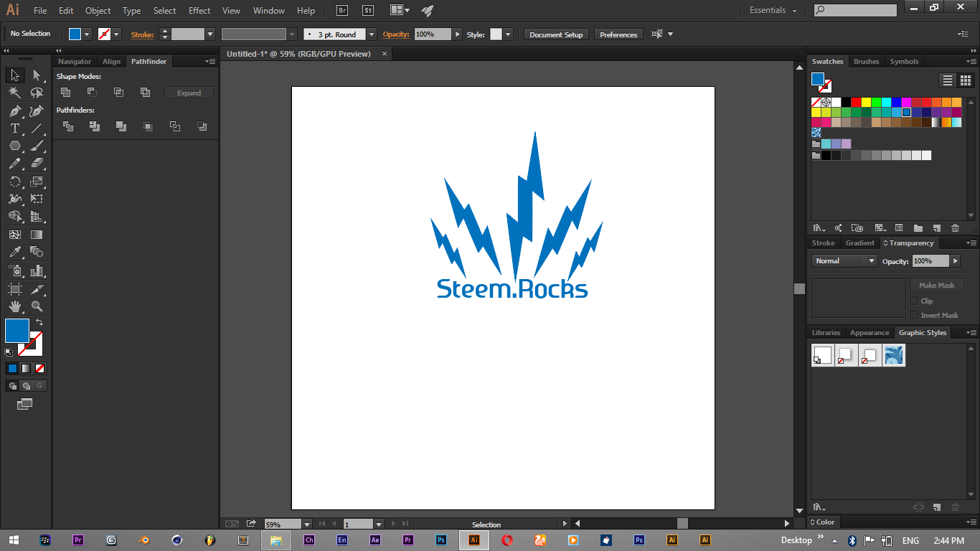Open the Window menu
Image resolution: width=980 pixels, height=551 pixels.
(268, 11)
